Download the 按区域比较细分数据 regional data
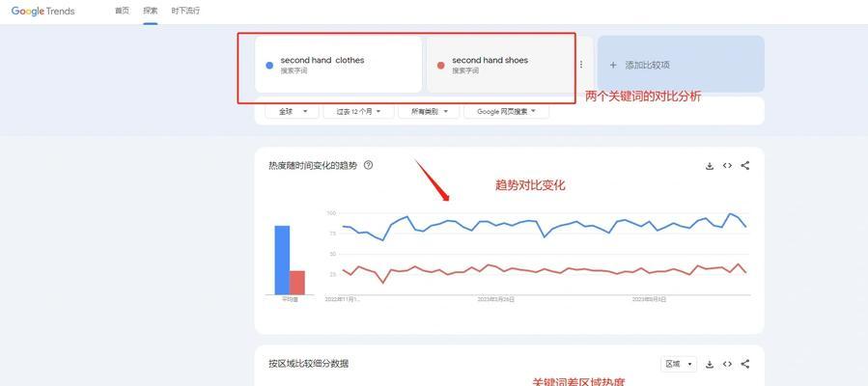Viewport: 868px width, 386px height. [710, 364]
